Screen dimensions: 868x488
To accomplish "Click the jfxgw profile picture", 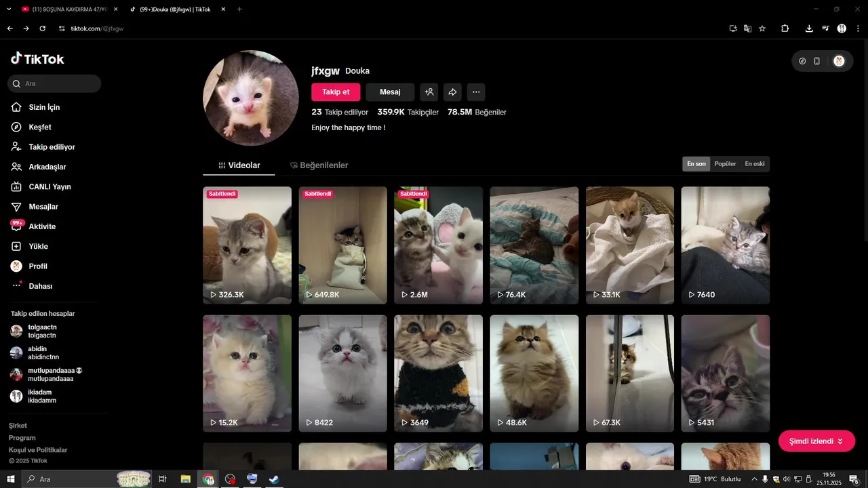I will [x=251, y=98].
